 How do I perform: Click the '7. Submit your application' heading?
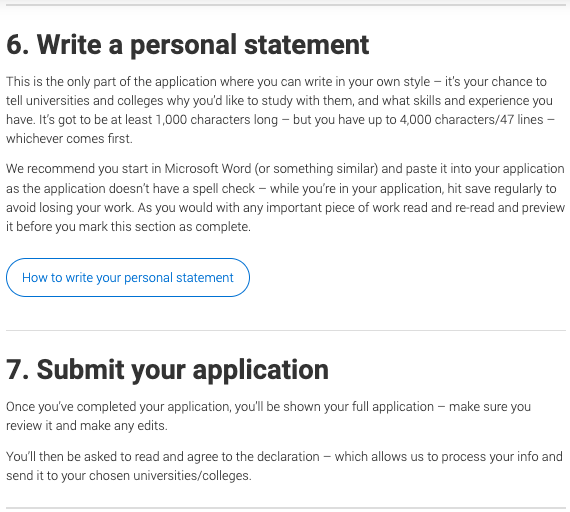[167, 370]
